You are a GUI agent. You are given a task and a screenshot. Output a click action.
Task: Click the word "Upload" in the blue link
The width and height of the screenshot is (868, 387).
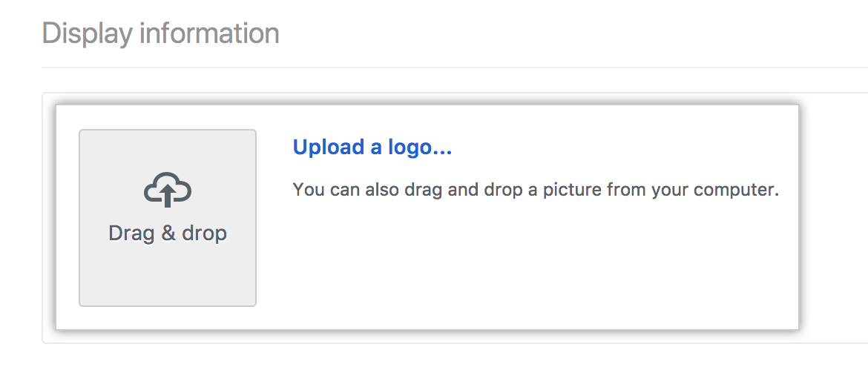coord(329,148)
